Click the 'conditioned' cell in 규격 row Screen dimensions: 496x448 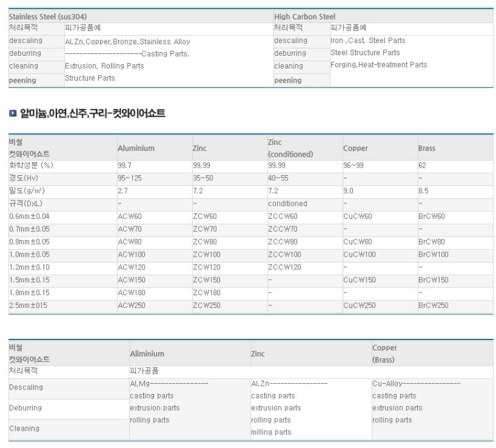(287, 203)
